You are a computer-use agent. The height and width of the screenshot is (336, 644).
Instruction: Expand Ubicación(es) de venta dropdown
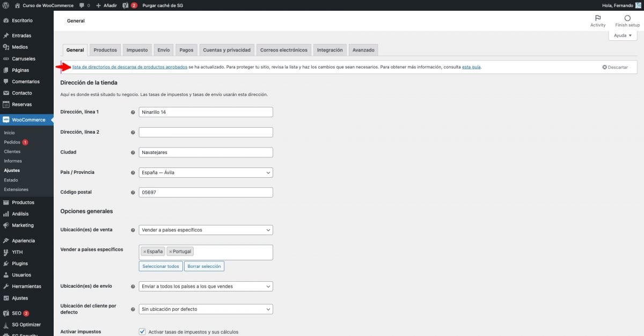206,230
